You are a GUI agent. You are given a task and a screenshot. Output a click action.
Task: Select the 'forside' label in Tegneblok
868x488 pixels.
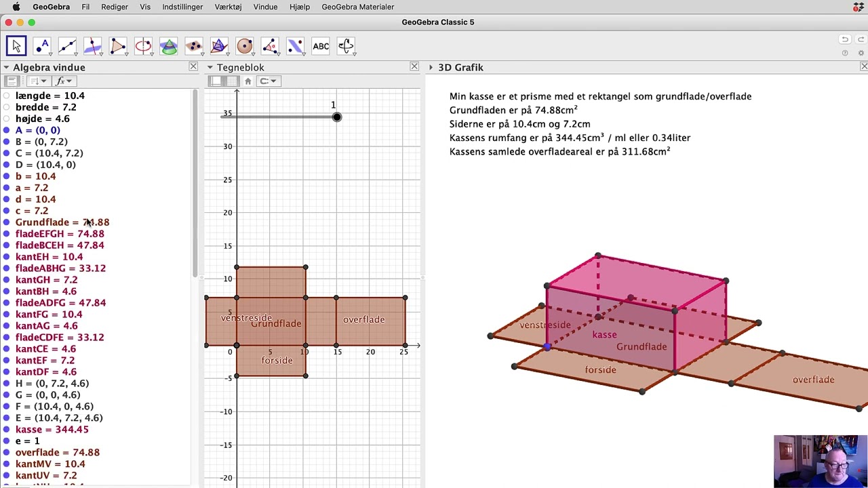pos(277,361)
